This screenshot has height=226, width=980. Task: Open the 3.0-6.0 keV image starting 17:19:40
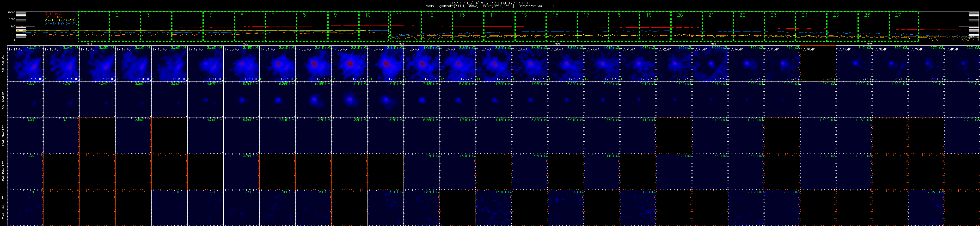click(205, 64)
